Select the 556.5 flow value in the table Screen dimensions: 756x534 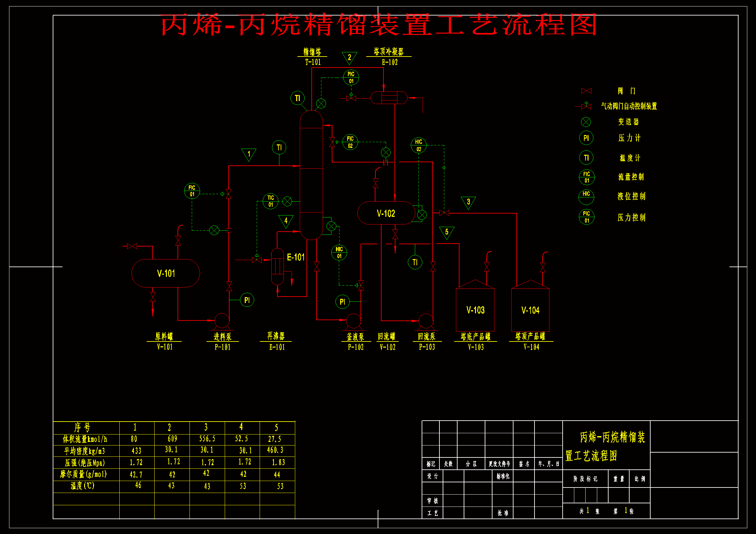click(207, 439)
